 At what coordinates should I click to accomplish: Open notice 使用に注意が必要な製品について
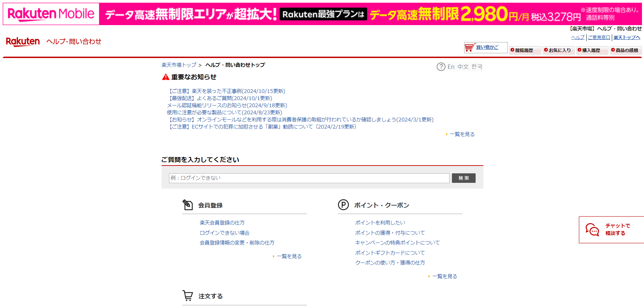pos(224,113)
